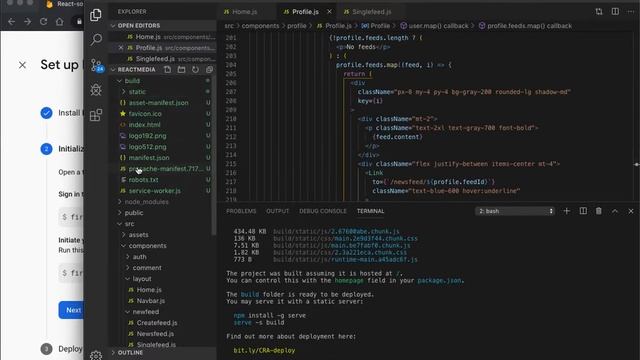Click New Folder icon in REACTMEDIA header
Image resolution: width=640 pixels, height=360 pixels.
[181, 70]
